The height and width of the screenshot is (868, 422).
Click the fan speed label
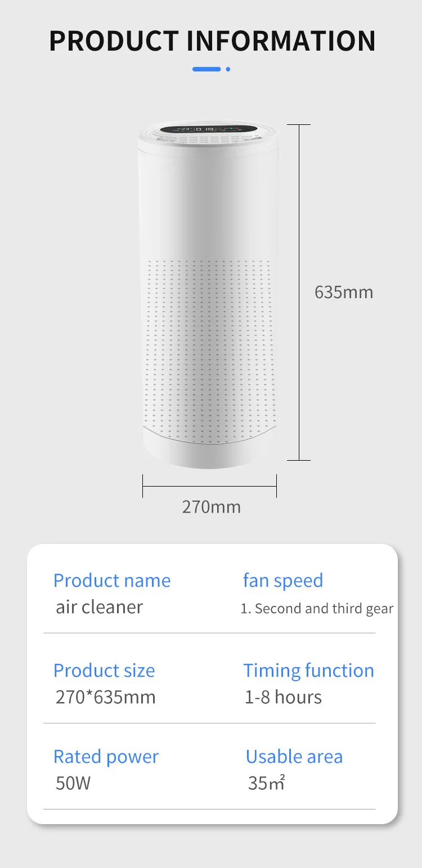click(x=282, y=581)
